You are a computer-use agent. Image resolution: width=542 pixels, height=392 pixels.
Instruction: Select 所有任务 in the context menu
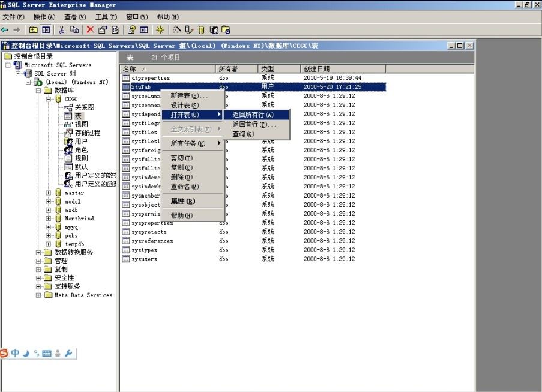coord(193,143)
